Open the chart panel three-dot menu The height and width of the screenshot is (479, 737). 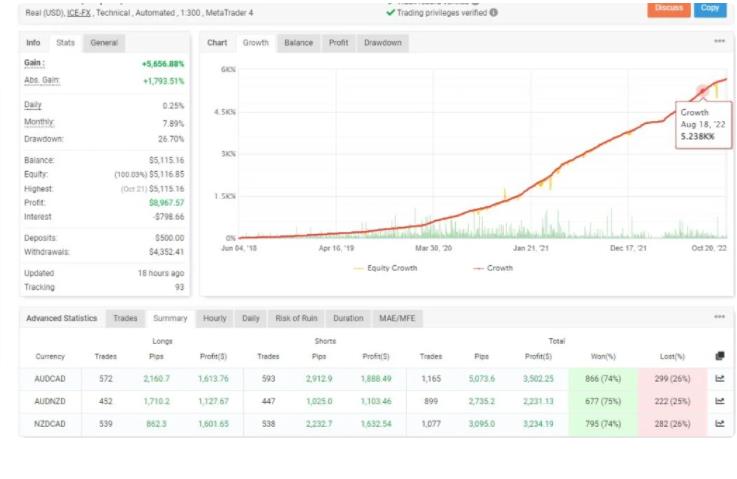click(x=719, y=42)
